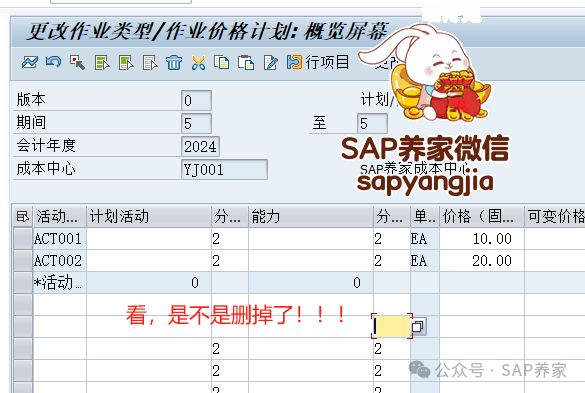Click the 可变价格 column header

tap(555, 216)
